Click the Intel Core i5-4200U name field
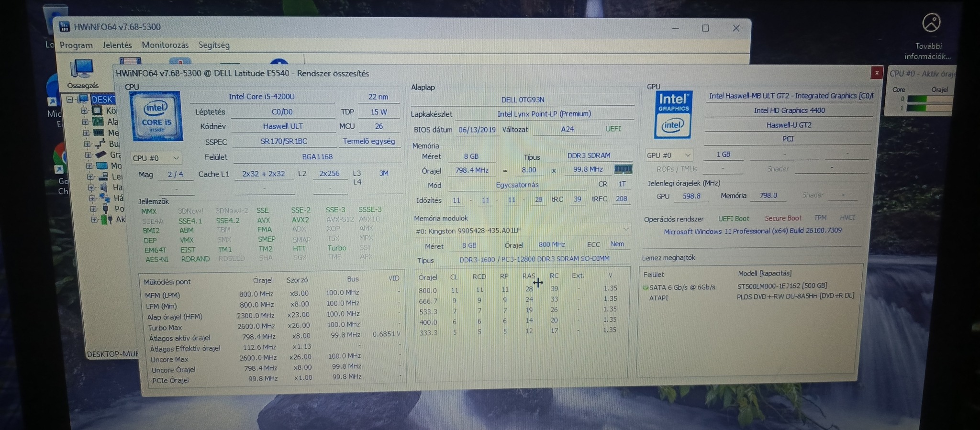The image size is (980, 430). [262, 97]
